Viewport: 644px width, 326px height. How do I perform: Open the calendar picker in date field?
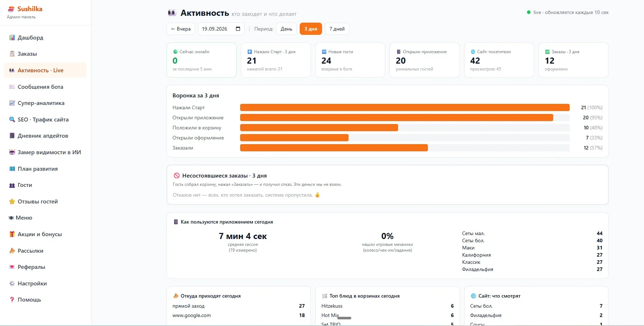(238, 29)
